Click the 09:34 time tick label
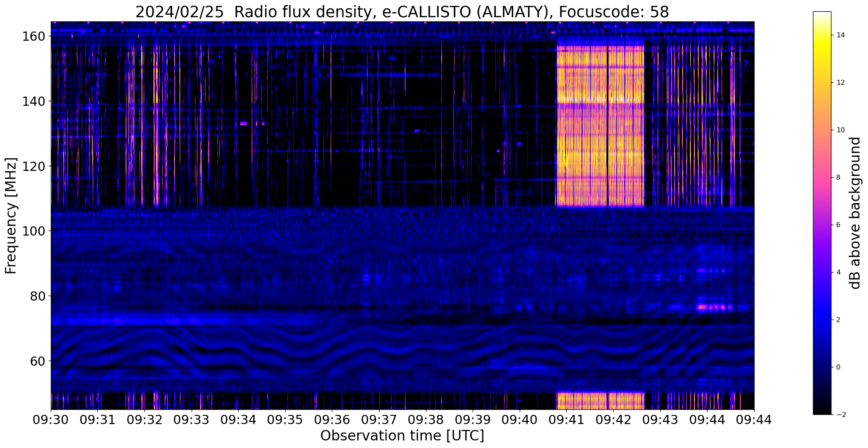 [239, 419]
